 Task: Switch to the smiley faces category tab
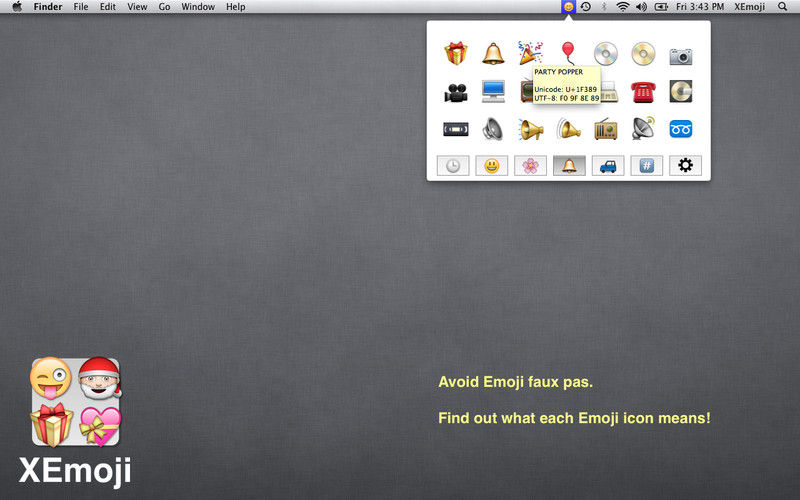pyautogui.click(x=491, y=166)
